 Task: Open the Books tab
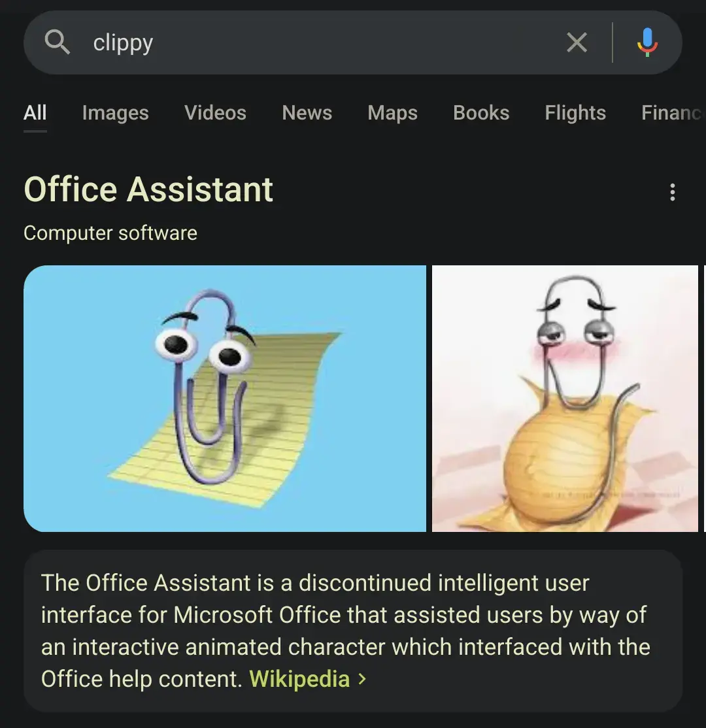click(480, 113)
